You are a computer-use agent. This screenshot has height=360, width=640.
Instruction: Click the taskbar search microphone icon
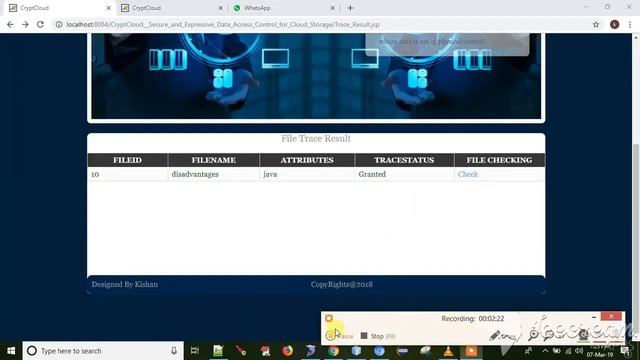pyautogui.click(x=174, y=351)
